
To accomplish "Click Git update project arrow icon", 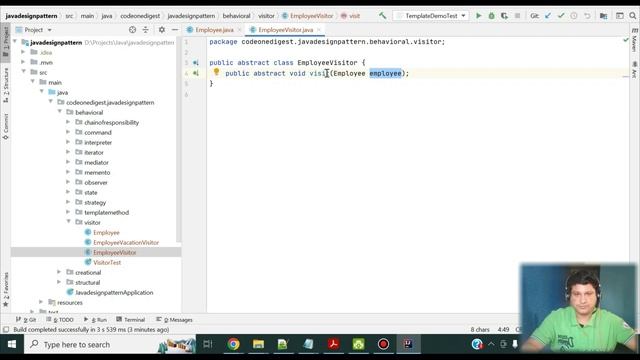I will pyautogui.click(x=548, y=16).
